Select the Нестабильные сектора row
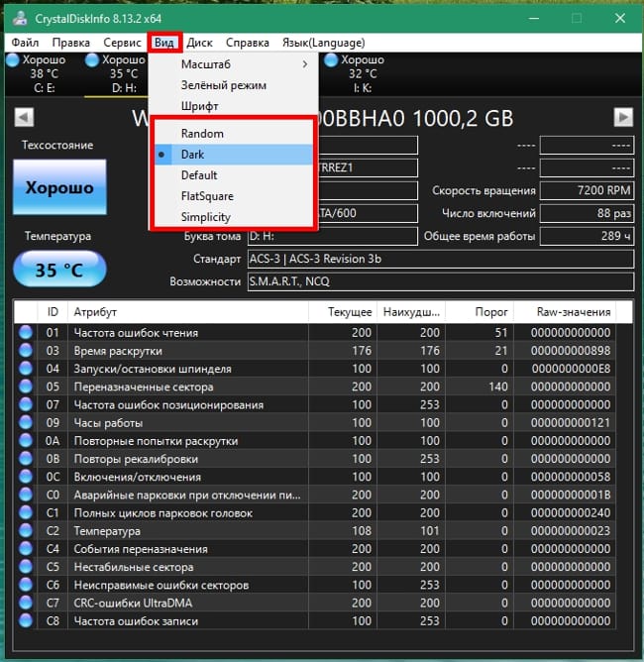This screenshot has width=644, height=662. 315,567
